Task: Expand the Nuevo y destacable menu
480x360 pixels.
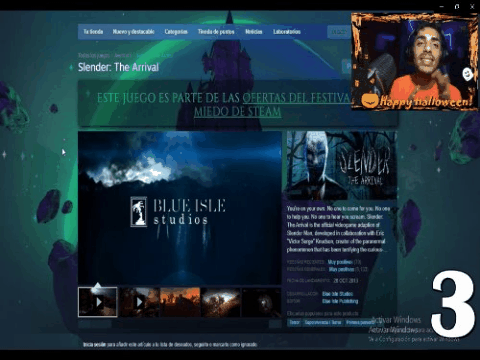Action: pos(133,32)
